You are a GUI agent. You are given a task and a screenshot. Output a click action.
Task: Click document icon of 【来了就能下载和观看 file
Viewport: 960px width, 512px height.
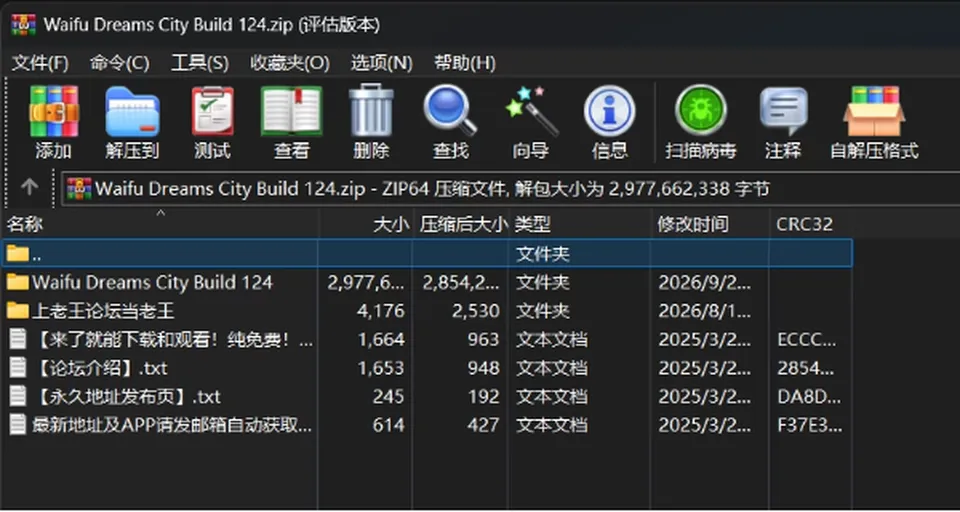tap(18, 339)
